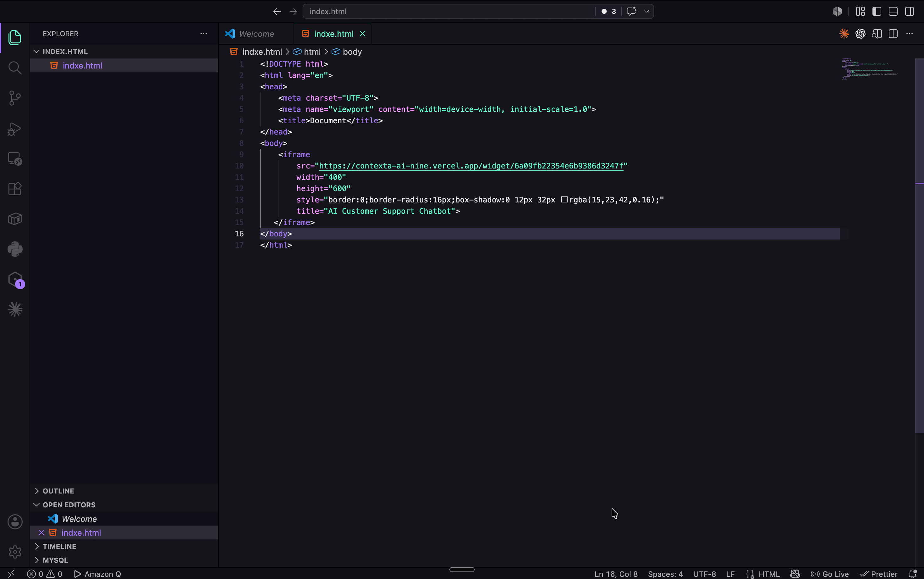Screen dimensions: 924x579
Task: Expand the MYSQL section
Action: 124,560
